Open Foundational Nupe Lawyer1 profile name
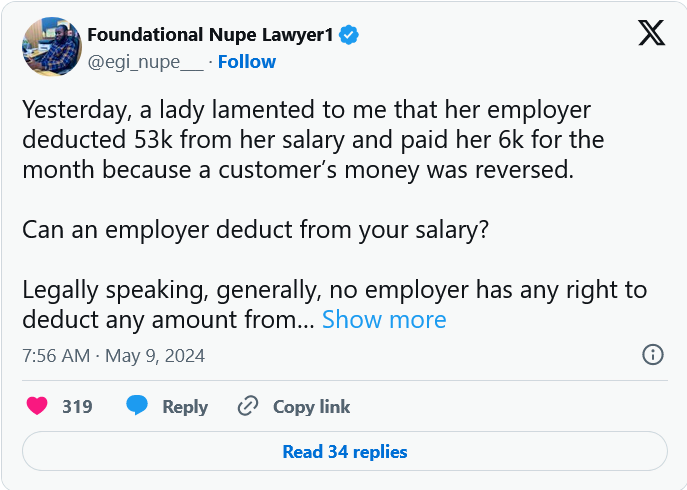Screen dimensions: 687x490 coord(212,36)
